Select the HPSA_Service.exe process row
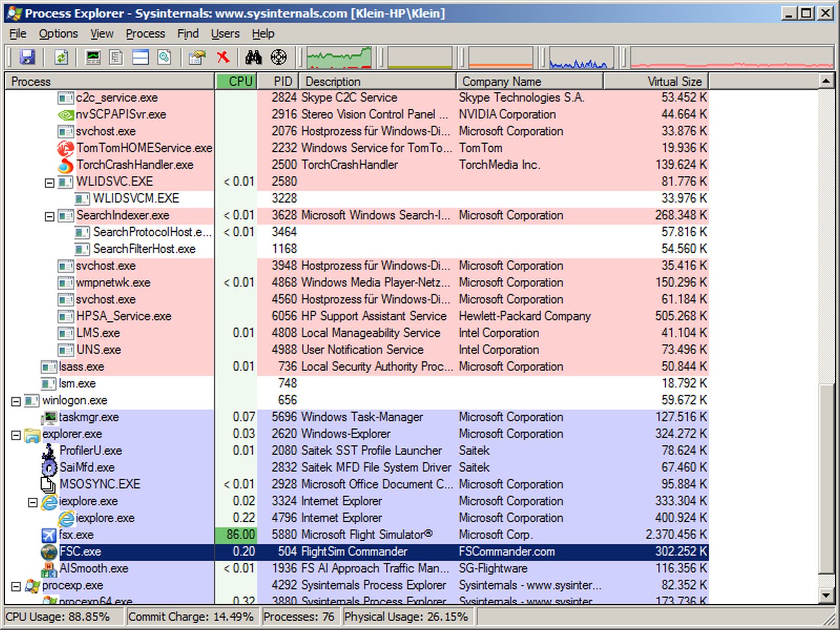The height and width of the screenshot is (630, 840). click(x=356, y=317)
